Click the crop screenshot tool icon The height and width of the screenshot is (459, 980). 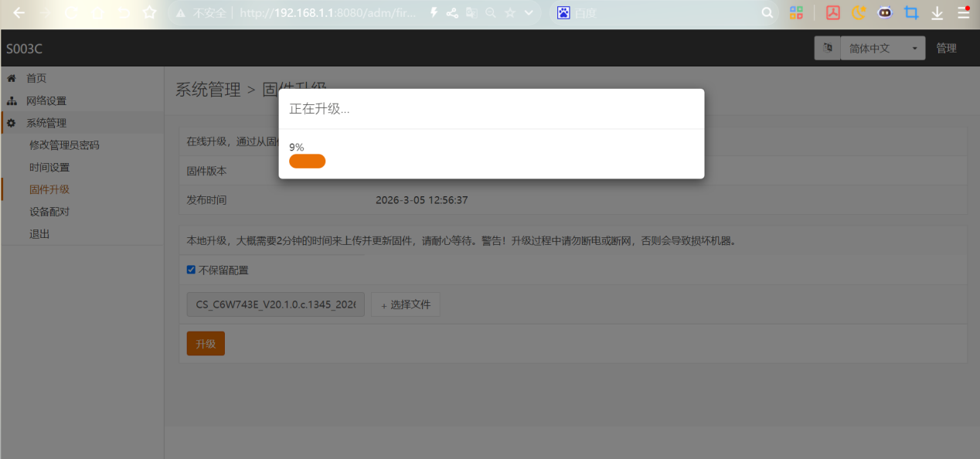[x=911, y=13]
